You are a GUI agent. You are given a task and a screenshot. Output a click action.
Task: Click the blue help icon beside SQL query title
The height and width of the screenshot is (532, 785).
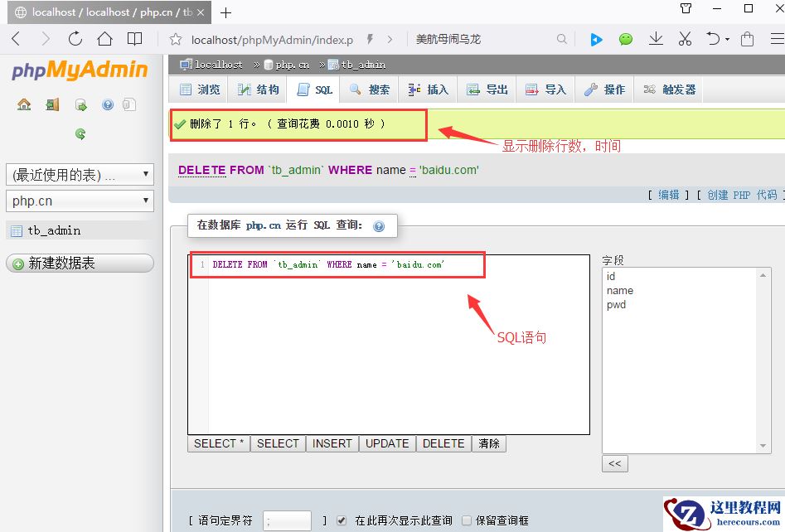pyautogui.click(x=379, y=226)
